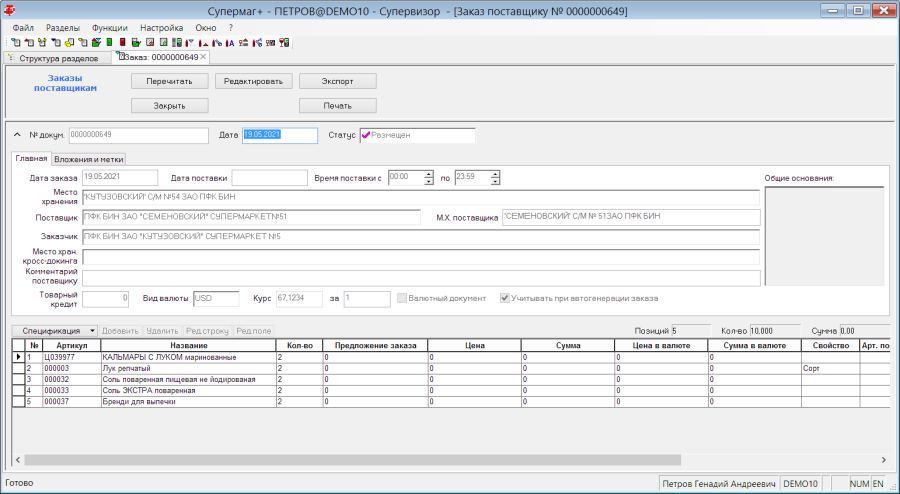
Task: Open the Спецификация dropdown
Action: point(92,331)
